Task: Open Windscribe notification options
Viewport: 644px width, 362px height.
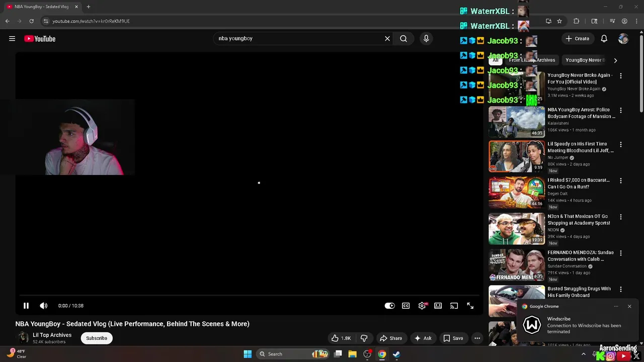Action: [x=616, y=306]
